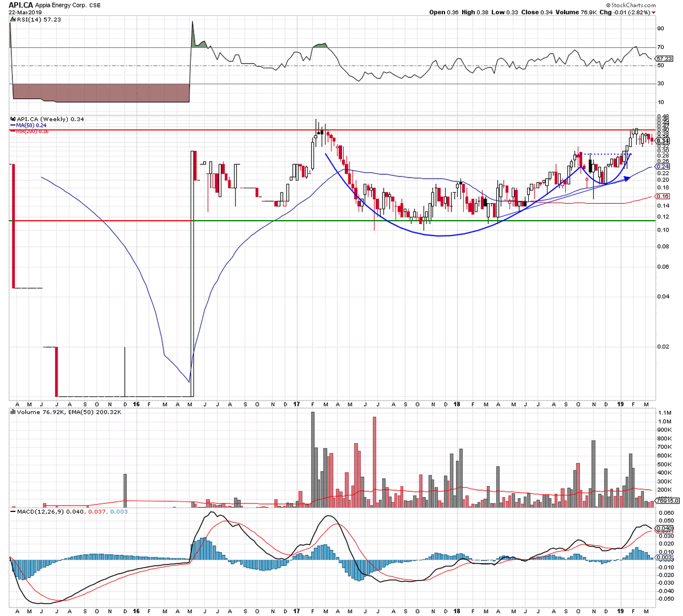The image size is (683, 616).
Task: Click the Appia Energy Corp. company name
Action: click(x=60, y=5)
